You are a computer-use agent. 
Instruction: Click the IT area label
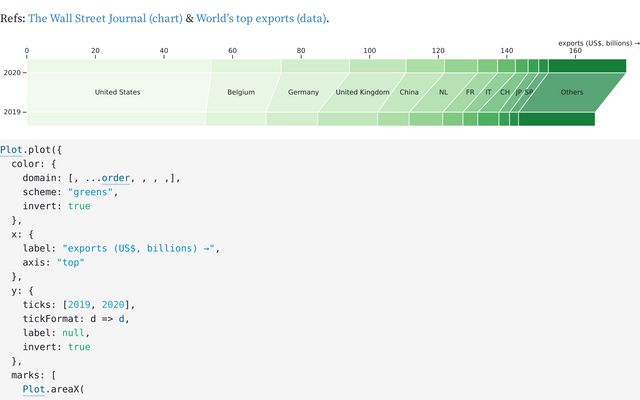488,92
